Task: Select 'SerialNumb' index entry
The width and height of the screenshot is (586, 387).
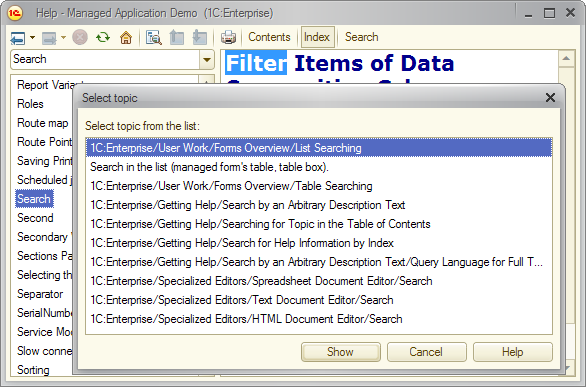Action: click(x=44, y=313)
